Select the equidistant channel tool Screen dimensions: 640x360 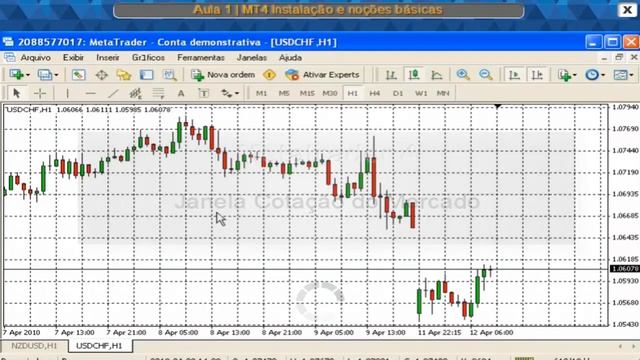pos(136,93)
